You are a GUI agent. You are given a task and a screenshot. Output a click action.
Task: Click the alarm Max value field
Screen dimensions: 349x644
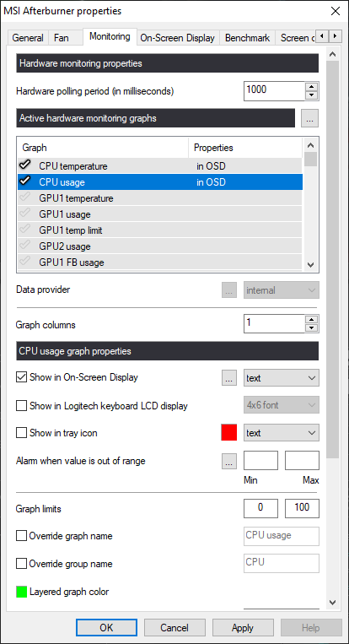tap(303, 460)
